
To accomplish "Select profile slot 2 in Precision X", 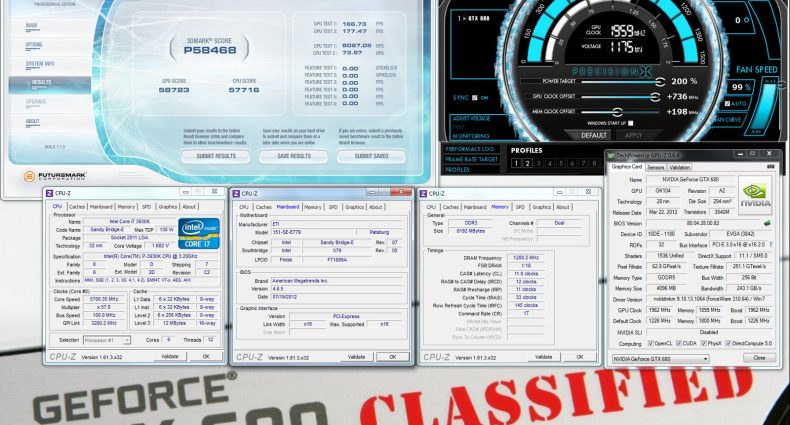I will 527,163.
